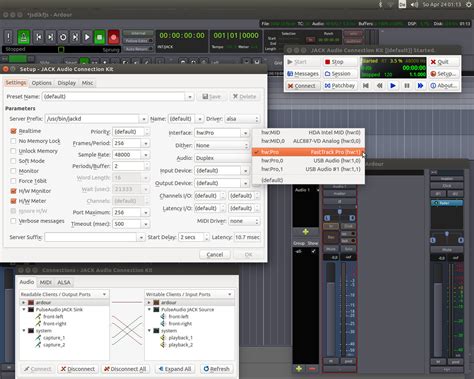474x379 pixels.
Task: Open the Preset Name dropdown arrow
Action: click(x=190, y=97)
